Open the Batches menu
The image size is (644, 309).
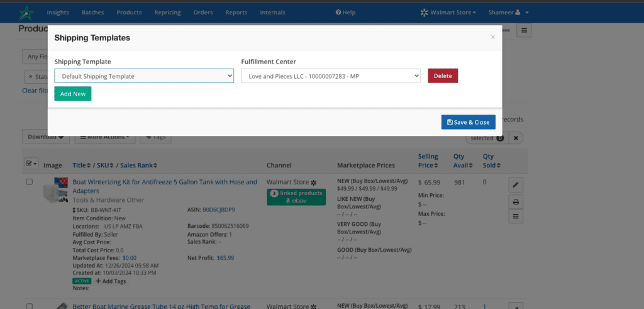93,13
